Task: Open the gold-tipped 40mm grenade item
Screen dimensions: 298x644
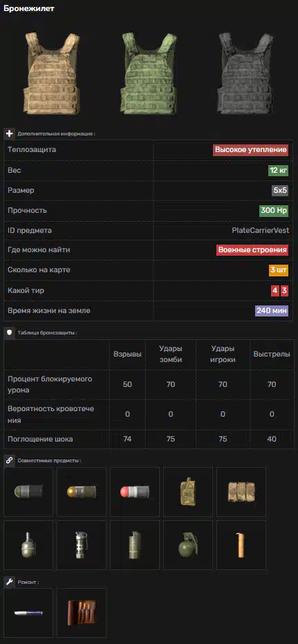Action: pyautogui.click(x=82, y=491)
